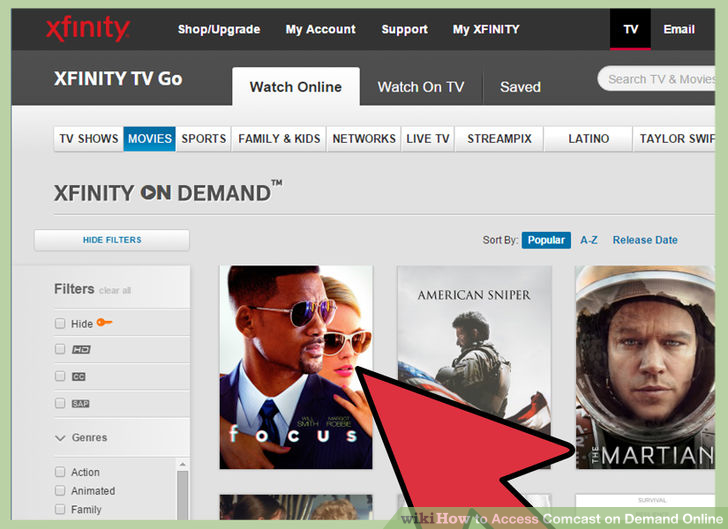
Task: Click the clear all filters link
Action: tap(115, 291)
